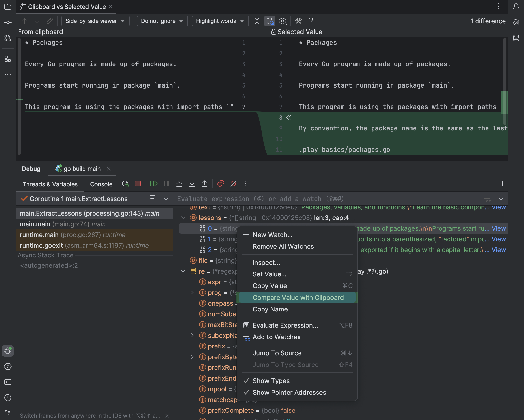Open Do not ignore dropdown

[x=162, y=21]
